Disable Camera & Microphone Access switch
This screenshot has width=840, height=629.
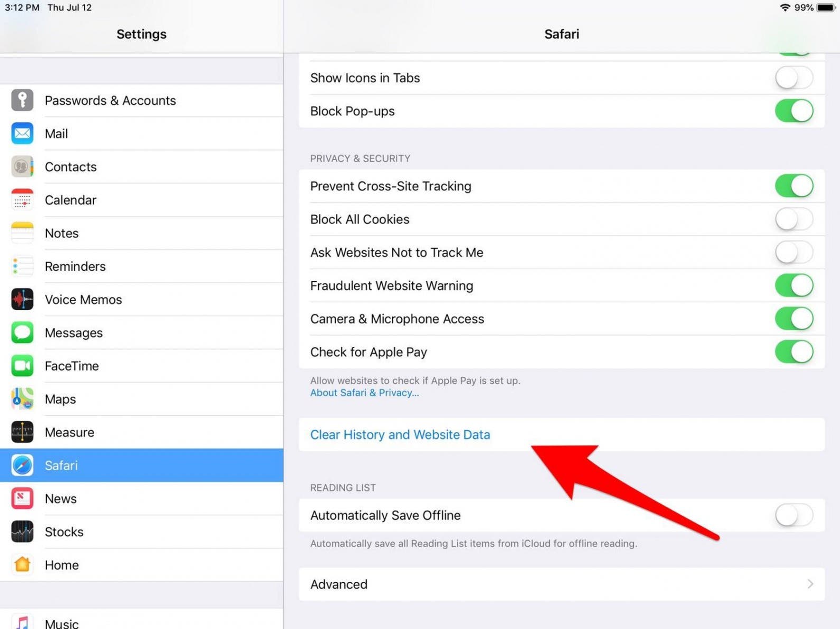click(x=794, y=319)
